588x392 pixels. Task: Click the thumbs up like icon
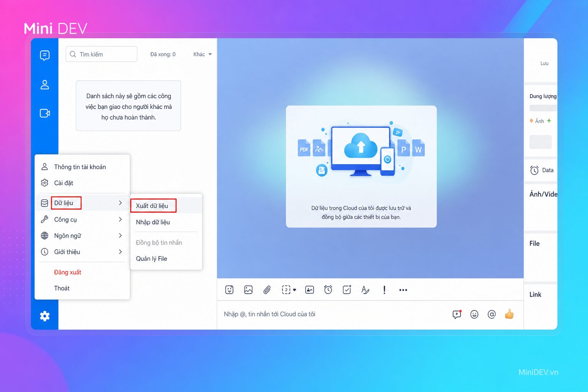pos(509,314)
